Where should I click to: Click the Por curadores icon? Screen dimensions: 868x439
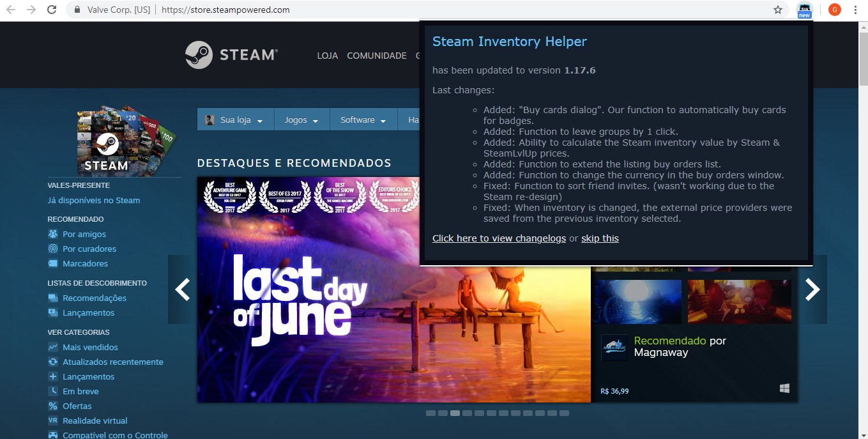[x=53, y=249]
